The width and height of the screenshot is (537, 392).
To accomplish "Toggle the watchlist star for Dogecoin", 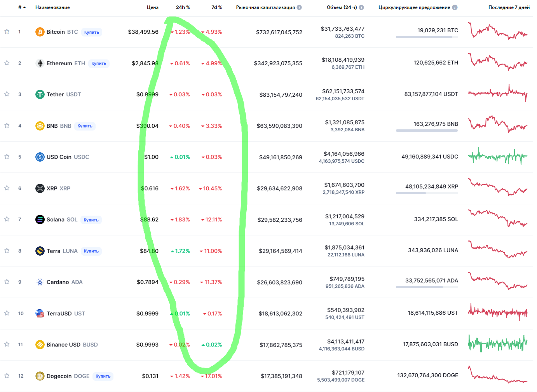I will click(7, 376).
